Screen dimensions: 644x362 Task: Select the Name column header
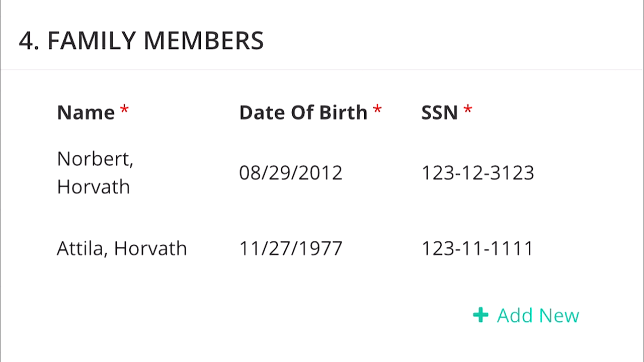(x=86, y=112)
